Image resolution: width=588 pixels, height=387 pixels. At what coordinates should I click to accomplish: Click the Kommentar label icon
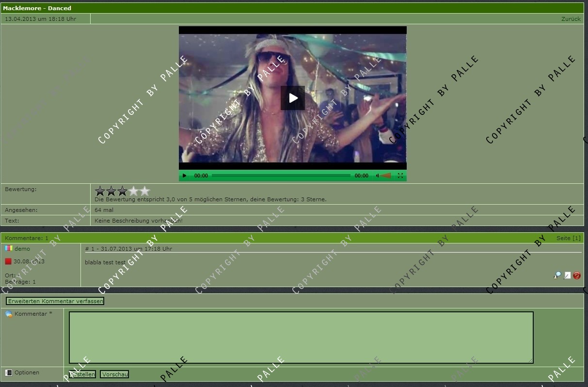(9, 314)
